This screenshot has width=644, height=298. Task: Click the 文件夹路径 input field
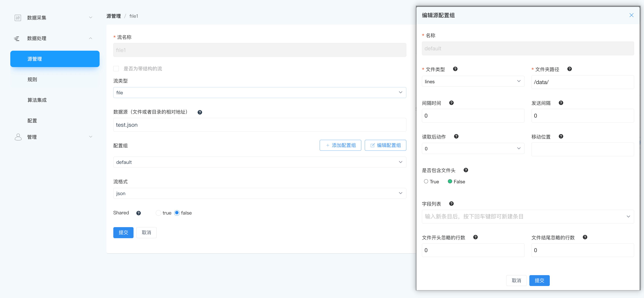pyautogui.click(x=582, y=82)
